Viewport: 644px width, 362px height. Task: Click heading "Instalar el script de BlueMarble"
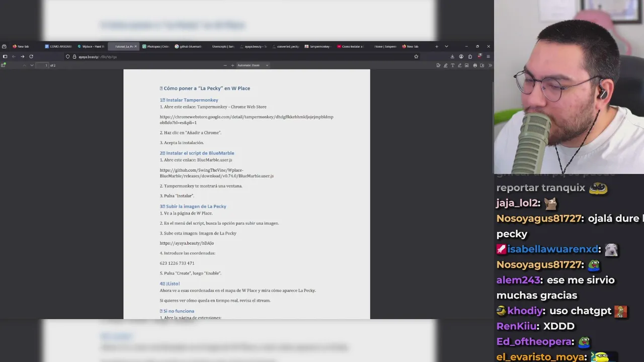tap(200, 153)
